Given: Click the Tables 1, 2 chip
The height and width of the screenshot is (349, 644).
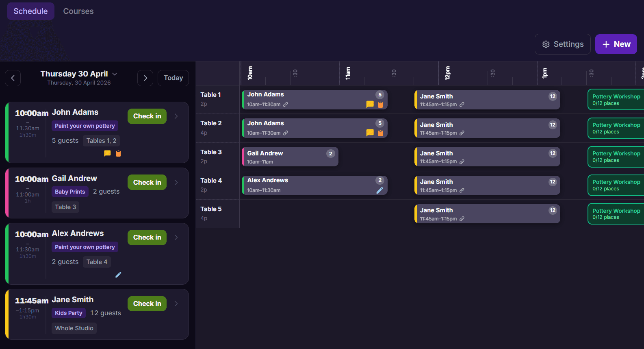Looking at the screenshot, I should [x=101, y=141].
